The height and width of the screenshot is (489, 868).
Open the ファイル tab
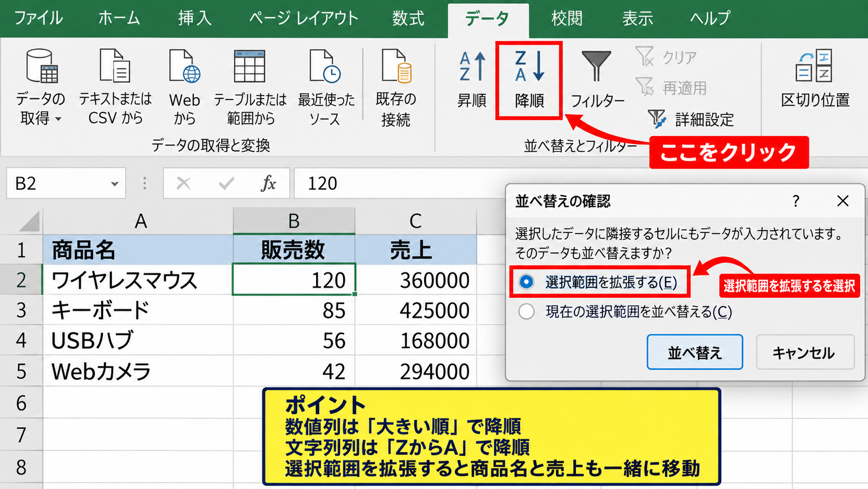click(x=38, y=18)
